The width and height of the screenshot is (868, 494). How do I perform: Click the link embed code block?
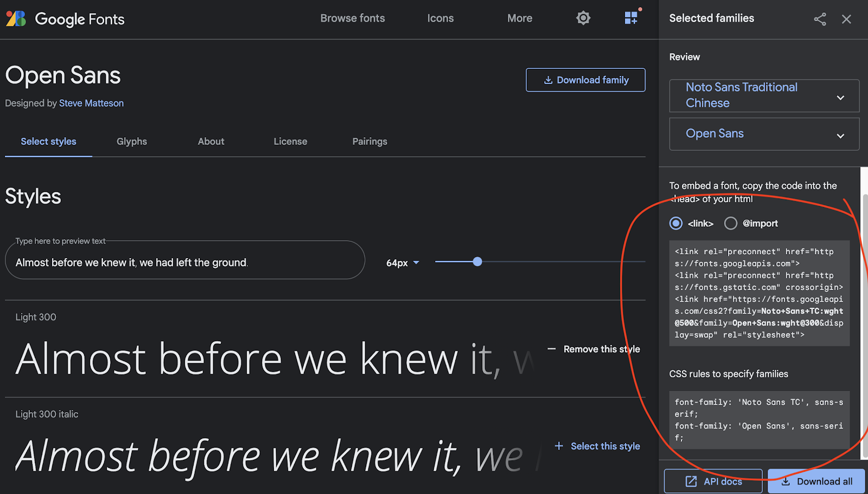[x=759, y=293]
